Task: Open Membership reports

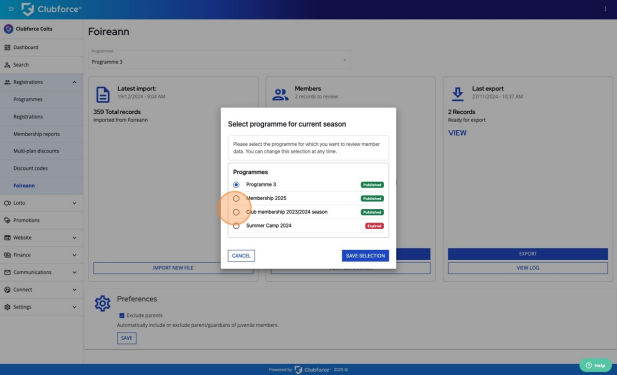Action: (37, 134)
